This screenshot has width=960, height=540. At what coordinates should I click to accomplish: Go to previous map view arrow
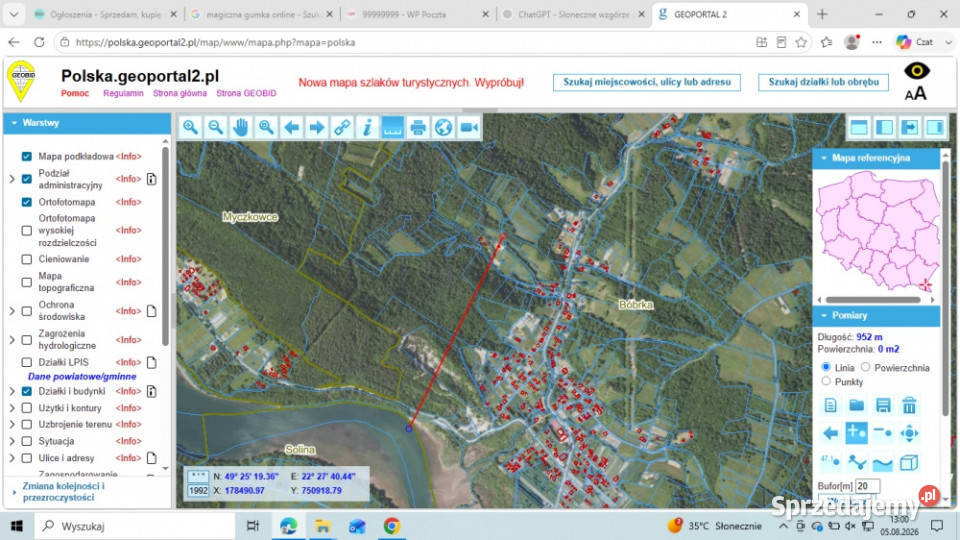[291, 127]
